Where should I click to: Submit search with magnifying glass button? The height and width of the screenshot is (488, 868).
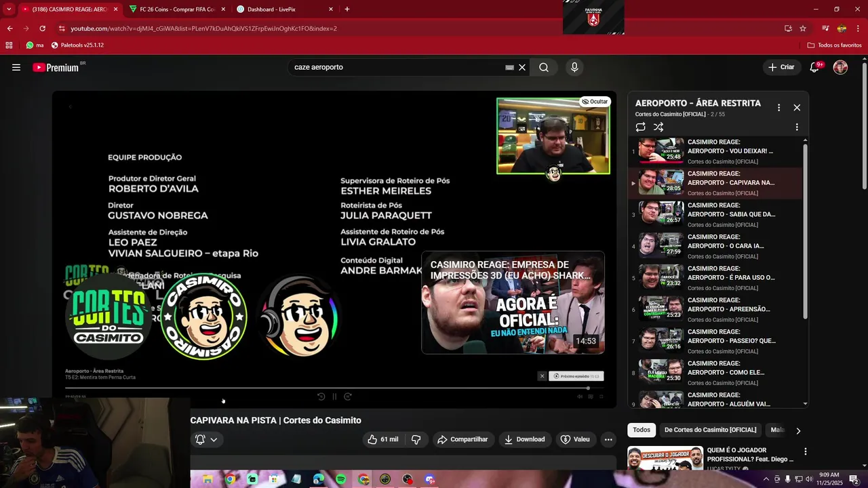point(544,67)
